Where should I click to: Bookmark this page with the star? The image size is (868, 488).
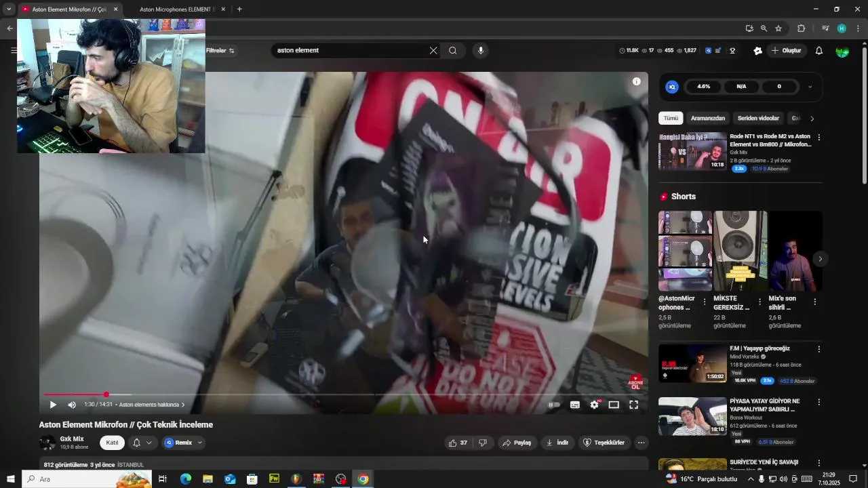(x=778, y=28)
